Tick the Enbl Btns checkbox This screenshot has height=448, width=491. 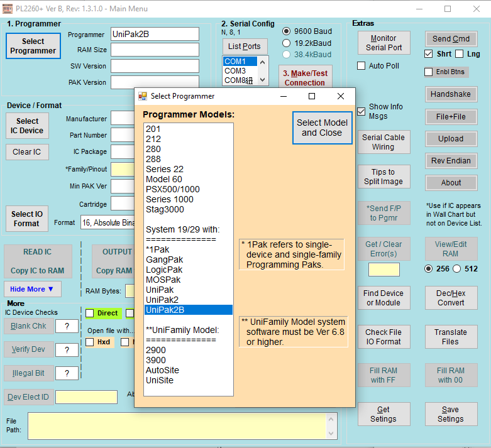pyautogui.click(x=428, y=72)
